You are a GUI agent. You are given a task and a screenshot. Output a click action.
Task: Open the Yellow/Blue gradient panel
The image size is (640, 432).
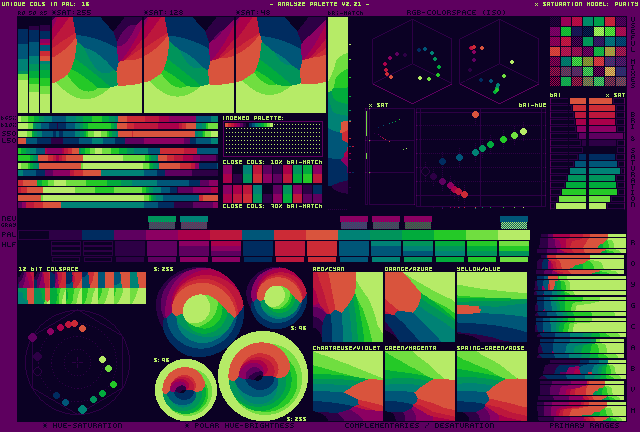click(x=491, y=310)
